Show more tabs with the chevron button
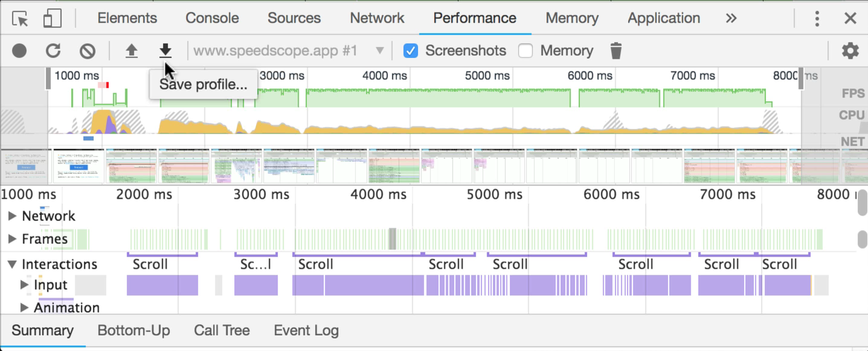868x351 pixels. [x=731, y=18]
